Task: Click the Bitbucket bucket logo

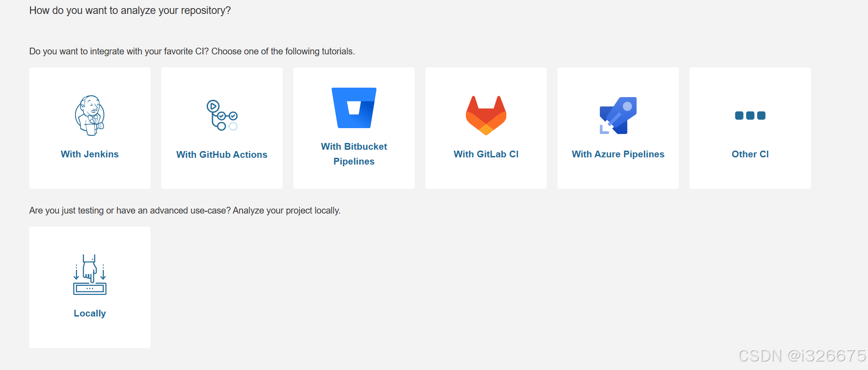Action: click(x=354, y=108)
